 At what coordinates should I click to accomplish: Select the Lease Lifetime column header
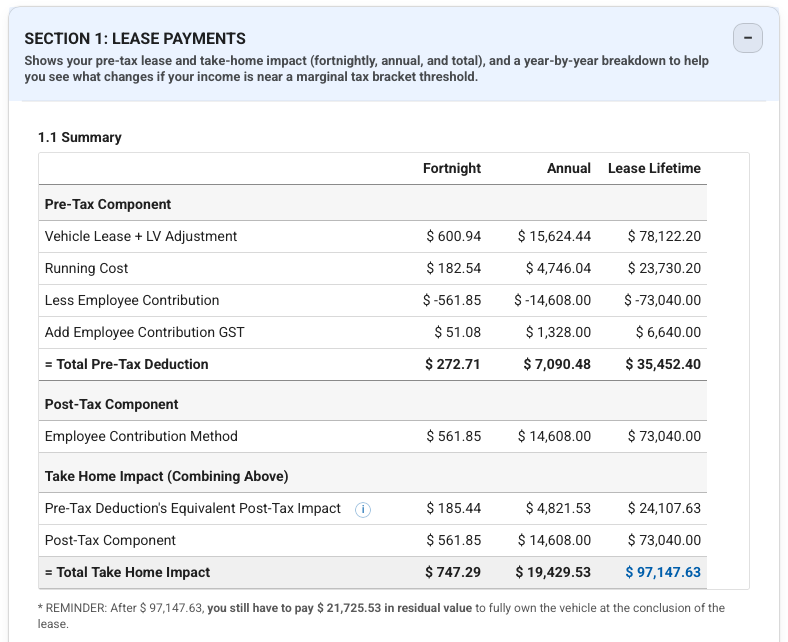coord(654,168)
